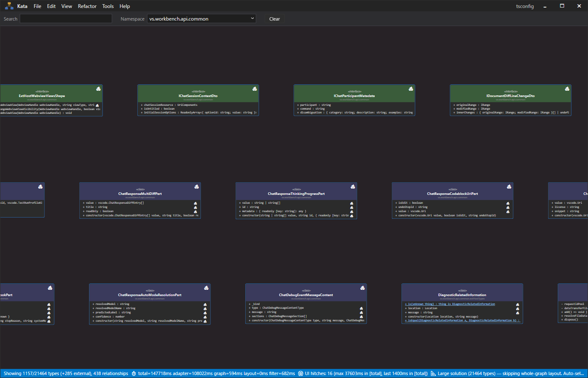
Task: Click the badge icon on ChatResponseThinkingProgressPart header
Action: (353, 186)
